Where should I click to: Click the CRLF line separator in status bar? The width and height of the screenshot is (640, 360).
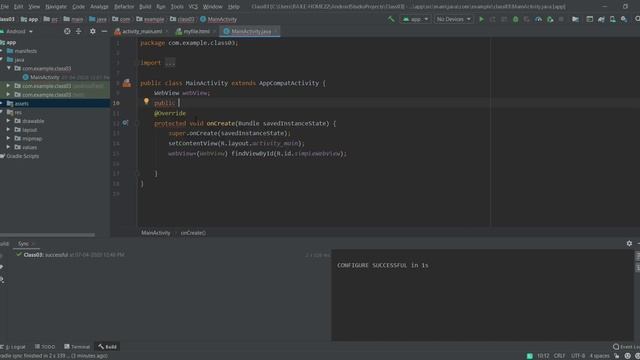[559, 356]
